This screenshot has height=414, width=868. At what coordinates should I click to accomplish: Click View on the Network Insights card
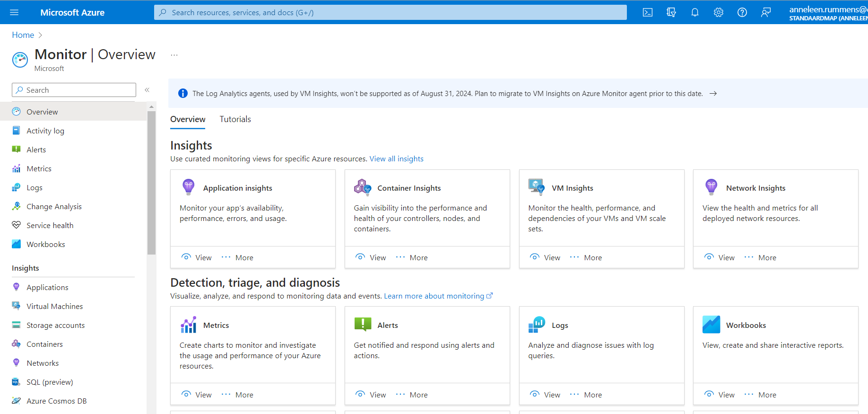pyautogui.click(x=720, y=257)
